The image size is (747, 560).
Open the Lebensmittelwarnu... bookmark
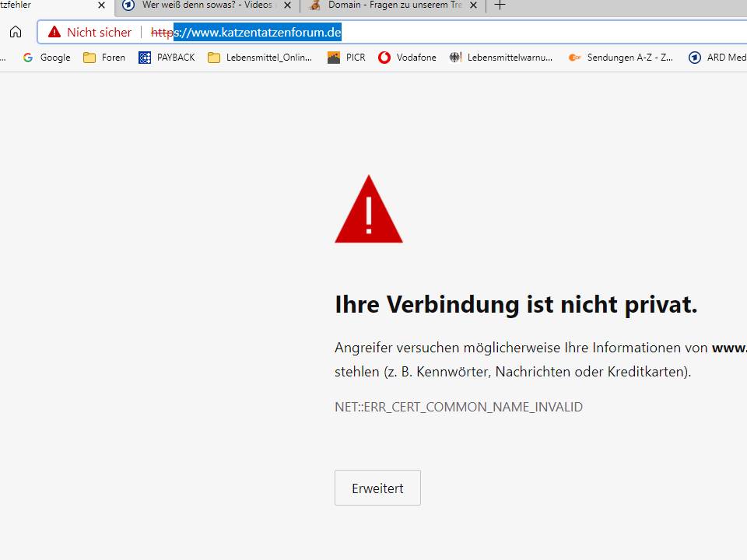tap(501, 58)
